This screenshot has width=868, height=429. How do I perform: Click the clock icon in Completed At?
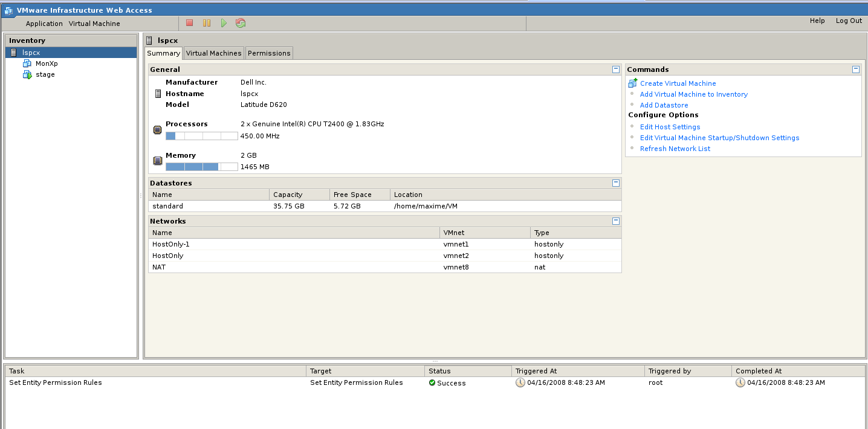pos(740,382)
